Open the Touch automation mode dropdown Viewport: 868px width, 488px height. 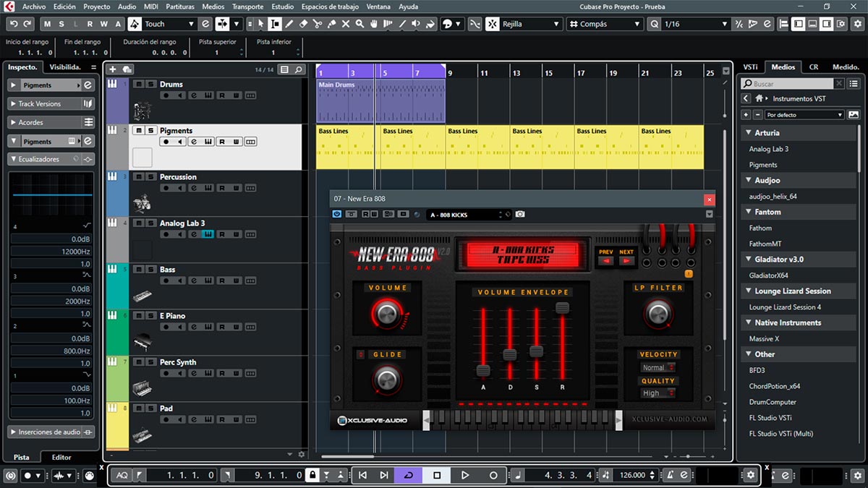(x=191, y=24)
